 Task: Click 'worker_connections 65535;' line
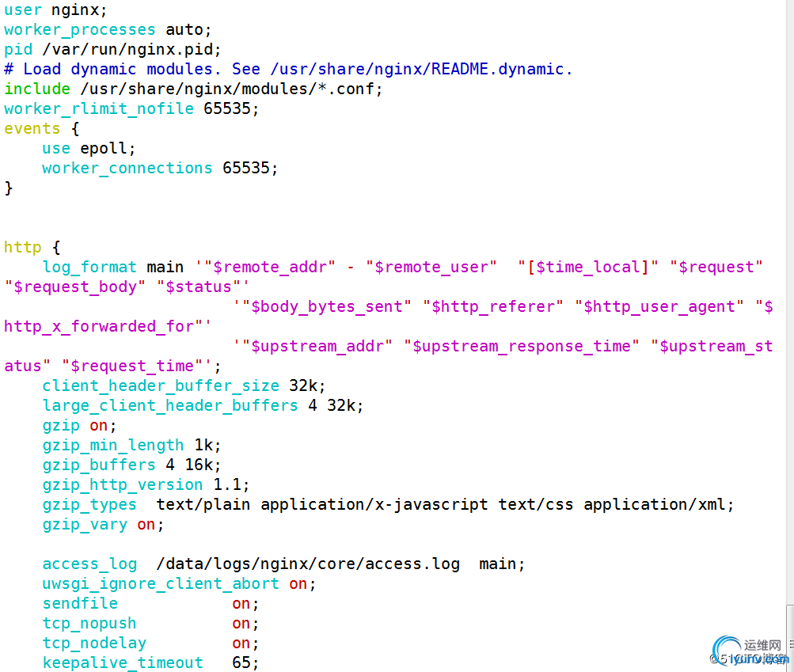coord(160,168)
